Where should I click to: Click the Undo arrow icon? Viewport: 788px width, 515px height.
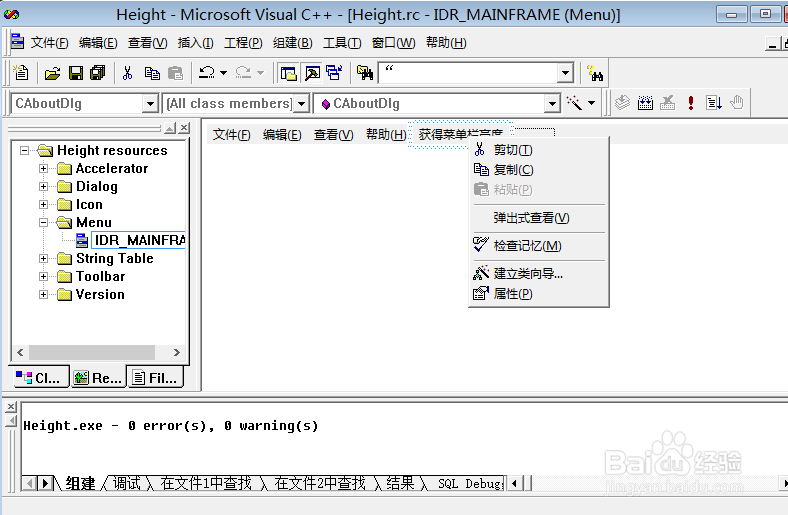pyautogui.click(x=206, y=73)
